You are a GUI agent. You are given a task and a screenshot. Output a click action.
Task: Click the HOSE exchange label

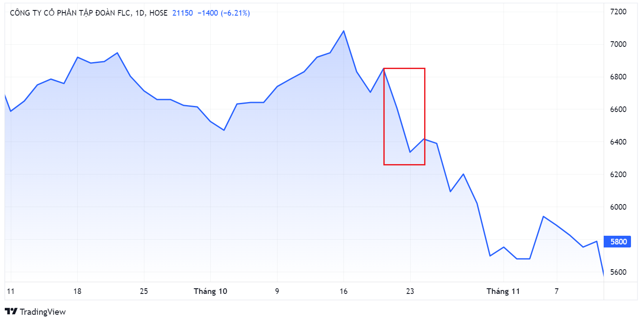(158, 13)
